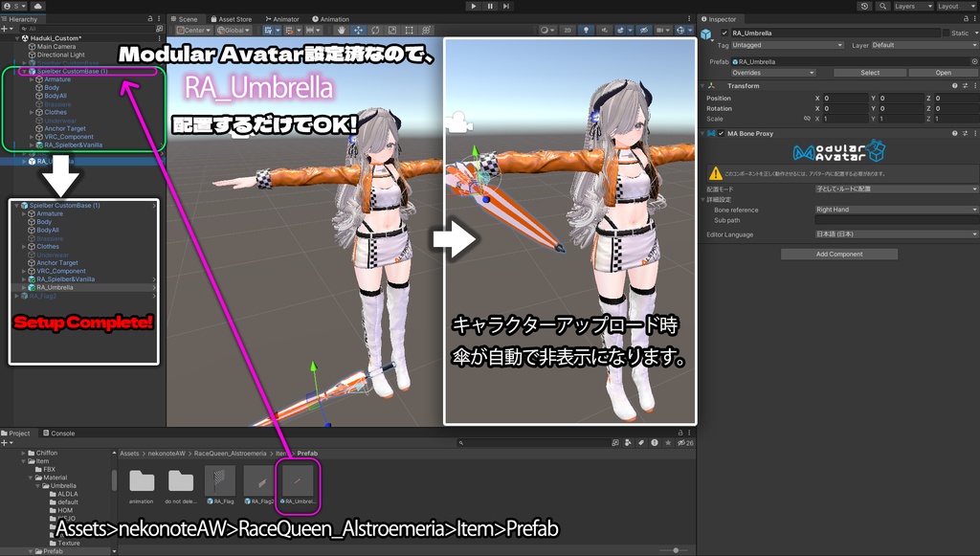Click the Pause button

click(490, 7)
